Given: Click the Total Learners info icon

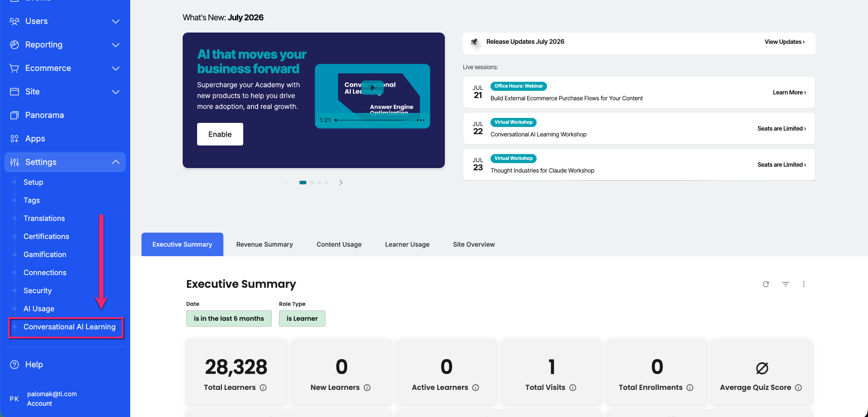Looking at the screenshot, I should (263, 388).
